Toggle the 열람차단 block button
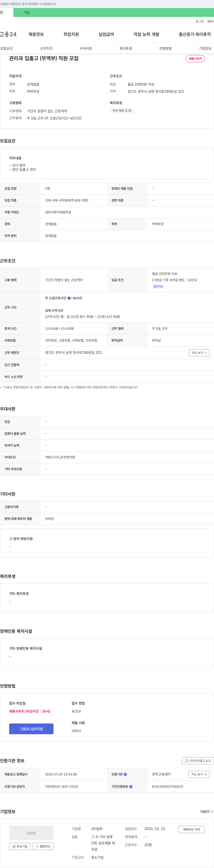 pyautogui.click(x=43, y=846)
